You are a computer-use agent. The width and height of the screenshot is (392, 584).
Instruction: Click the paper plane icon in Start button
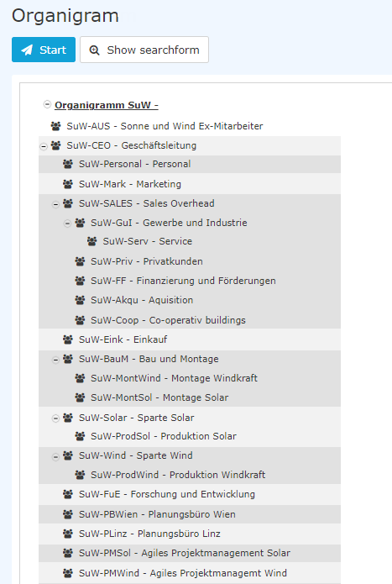[27, 50]
